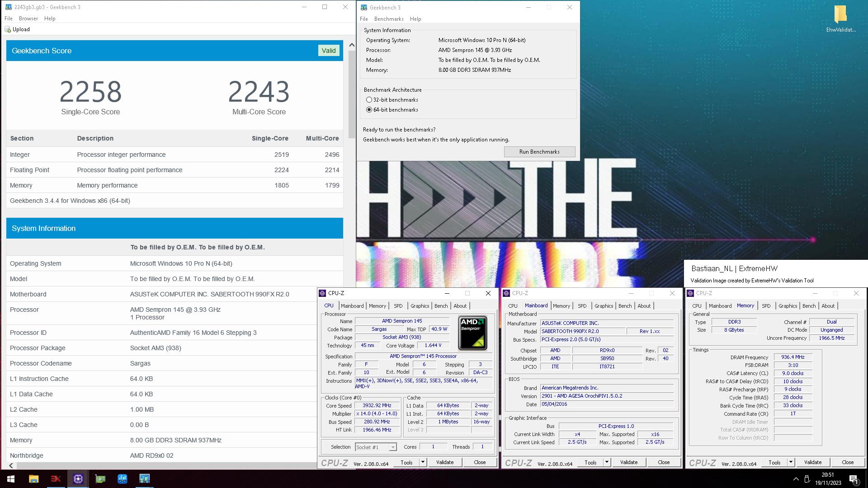Viewport: 868px width, 488px height.
Task: Click the Cores count field in CPU-Z
Action: (433, 447)
